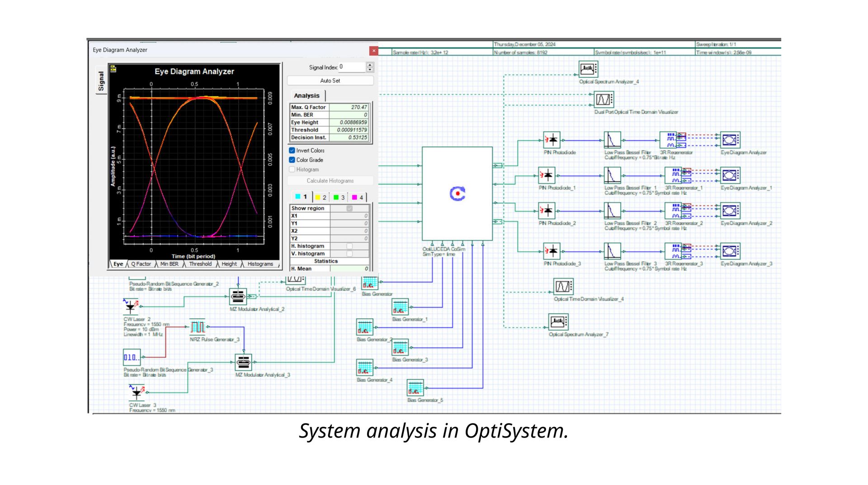Select the MZ Modulator Analytical_3 component

(x=243, y=362)
